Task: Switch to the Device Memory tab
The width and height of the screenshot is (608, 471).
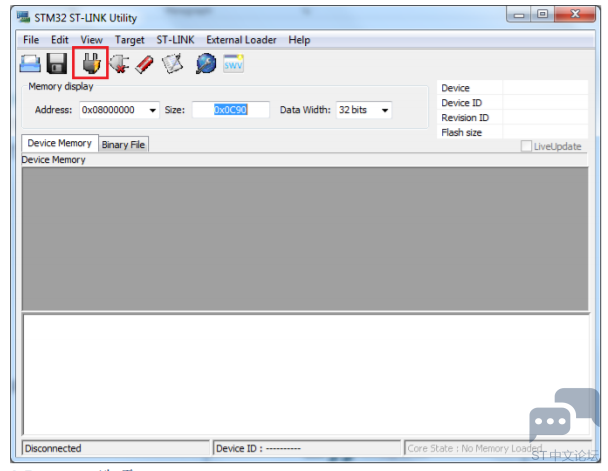Action: pos(60,143)
